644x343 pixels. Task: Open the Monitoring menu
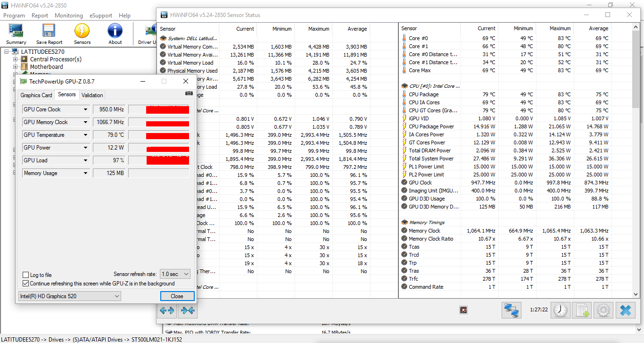[x=68, y=16]
